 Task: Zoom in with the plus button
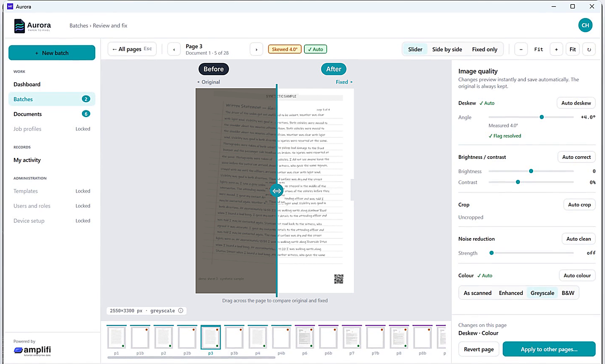click(x=556, y=50)
